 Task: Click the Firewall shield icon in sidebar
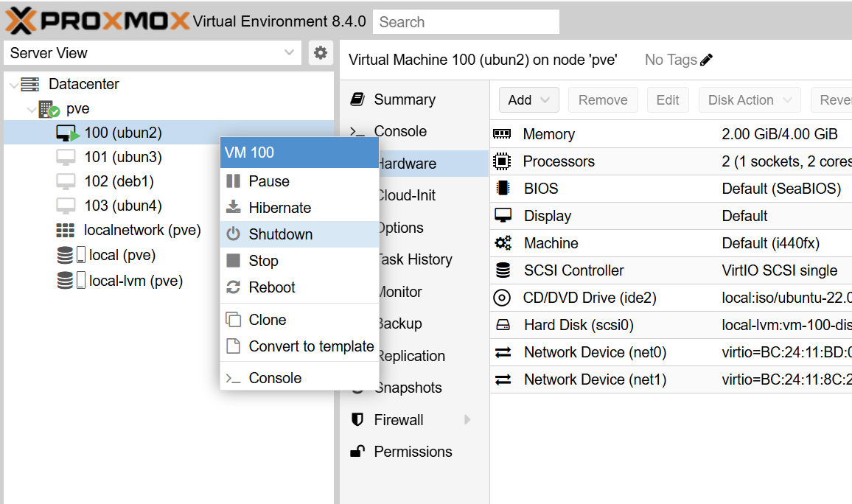click(357, 420)
